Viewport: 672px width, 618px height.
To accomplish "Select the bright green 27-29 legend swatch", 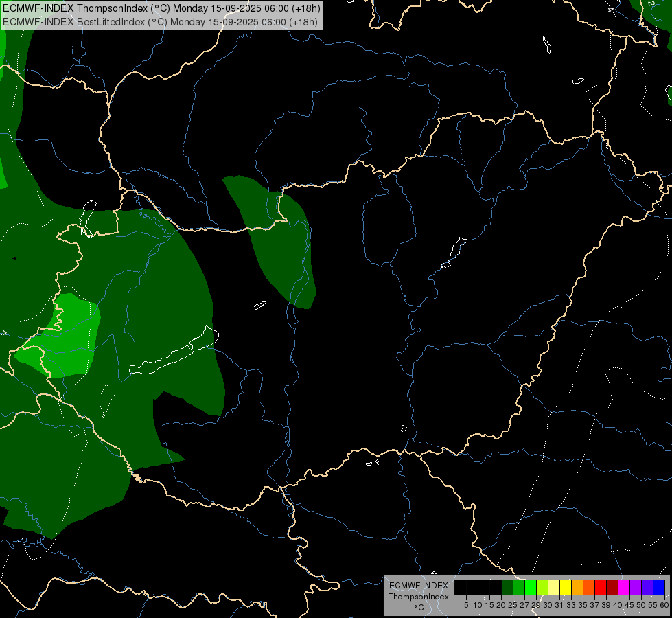I will (x=531, y=587).
